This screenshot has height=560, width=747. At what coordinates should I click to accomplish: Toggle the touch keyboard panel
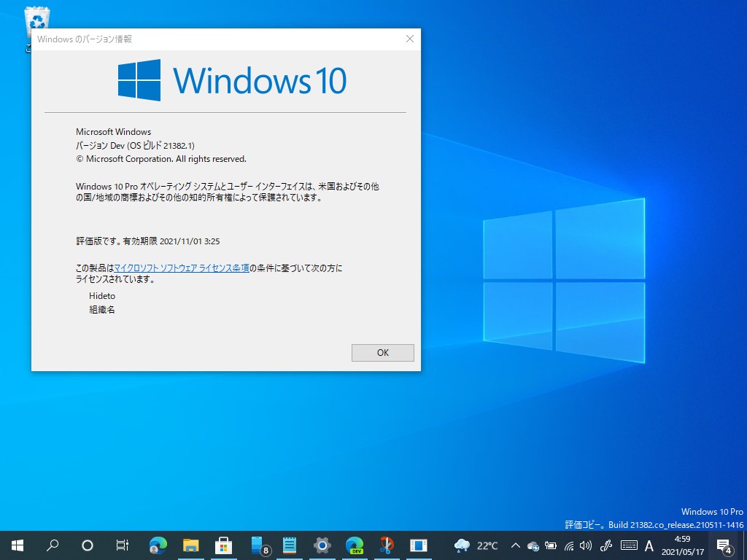(x=629, y=545)
